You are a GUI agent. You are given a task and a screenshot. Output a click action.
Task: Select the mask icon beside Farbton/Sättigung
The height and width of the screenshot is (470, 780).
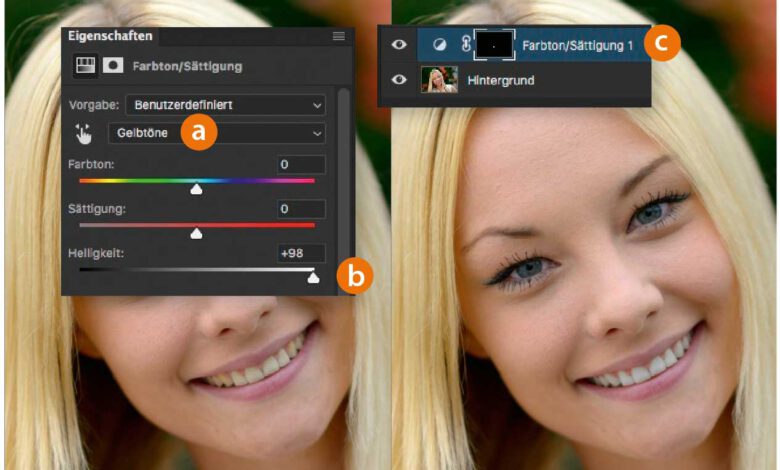[113, 65]
